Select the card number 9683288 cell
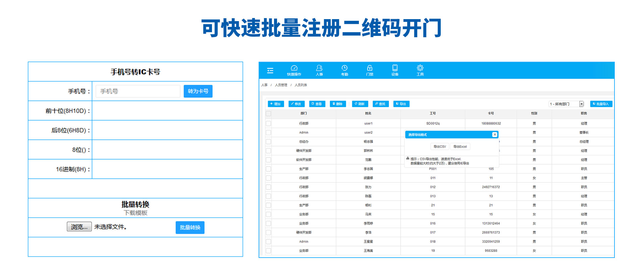The width and height of the screenshot is (644, 269). pyautogui.click(x=491, y=251)
